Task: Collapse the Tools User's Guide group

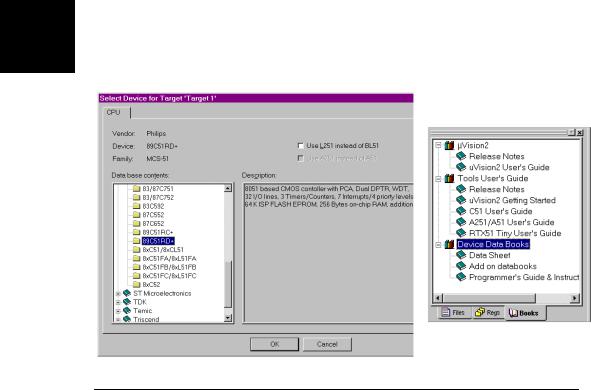Action: click(438, 179)
